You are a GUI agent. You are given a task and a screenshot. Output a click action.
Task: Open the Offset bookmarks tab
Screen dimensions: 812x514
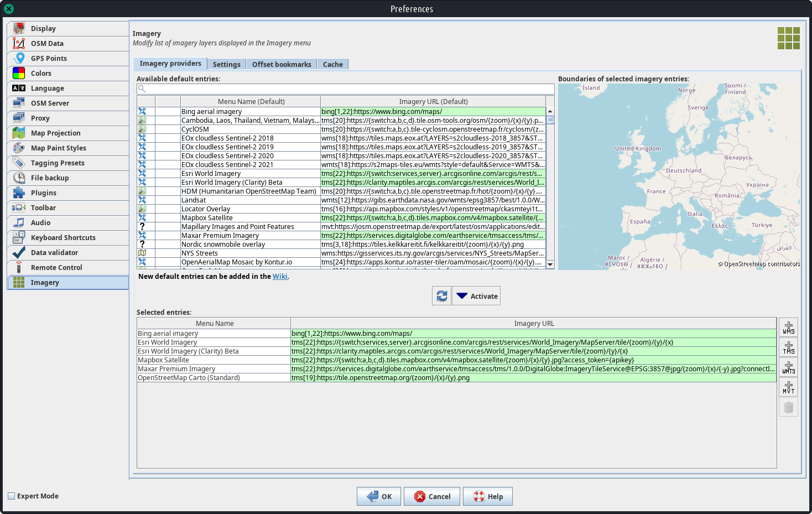coord(282,64)
